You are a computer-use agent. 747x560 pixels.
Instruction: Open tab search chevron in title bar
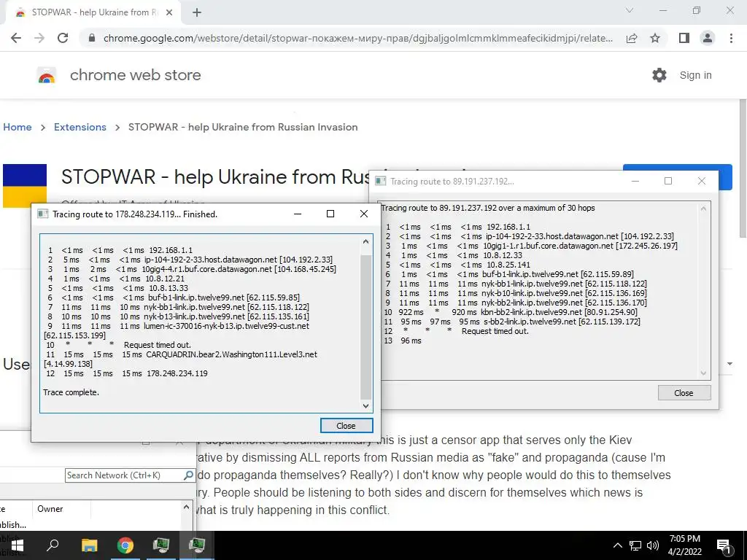pos(630,10)
